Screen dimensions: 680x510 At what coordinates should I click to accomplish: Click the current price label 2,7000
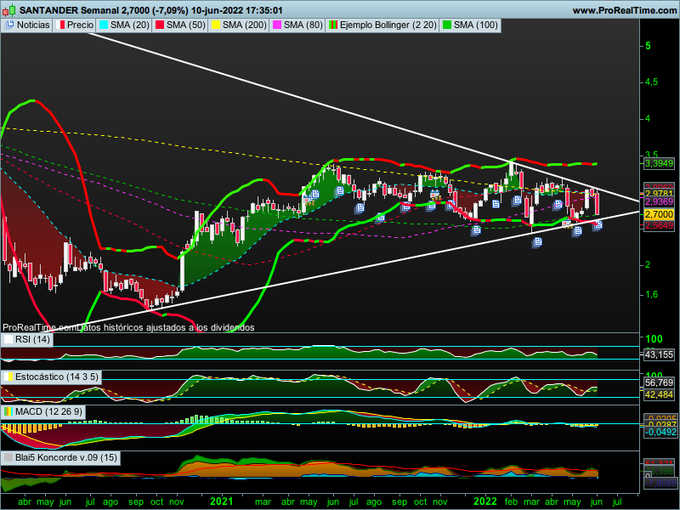(659, 214)
